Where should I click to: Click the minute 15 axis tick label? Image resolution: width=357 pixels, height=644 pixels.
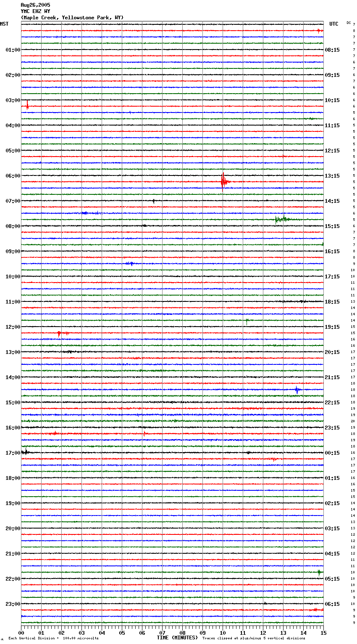point(323,633)
